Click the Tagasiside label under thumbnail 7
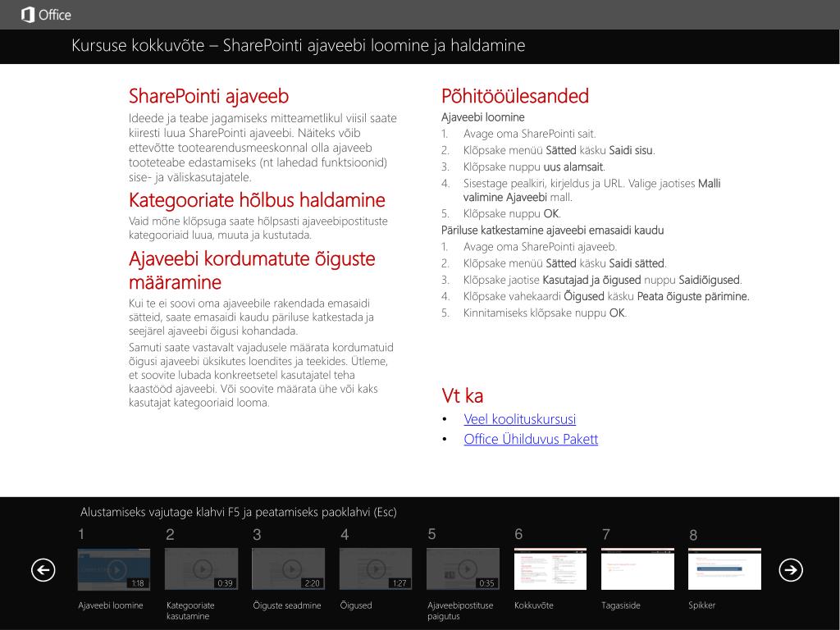This screenshot has height=630, width=840. tap(621, 605)
